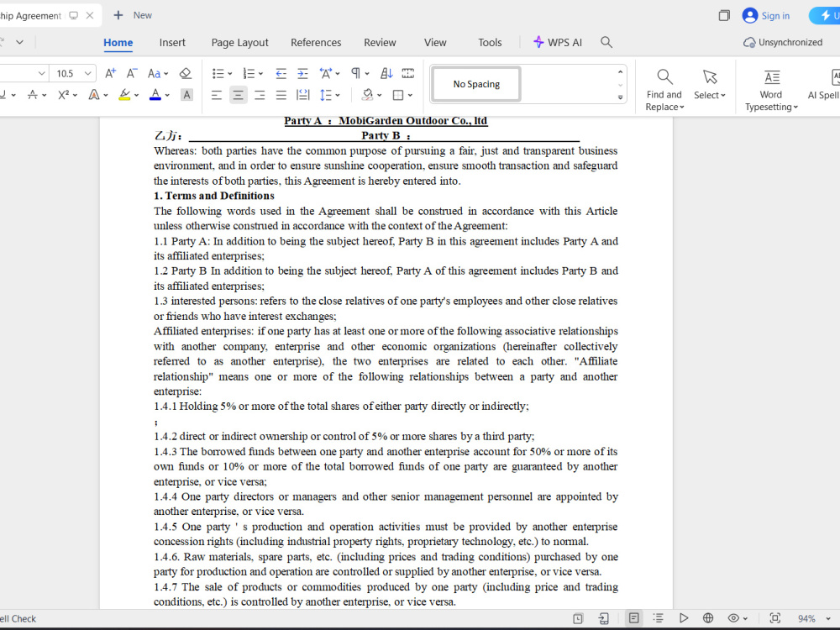The image size is (840, 630).
Task: Click the dashed-box icon beside the Sort button
Action: pyautogui.click(x=408, y=73)
